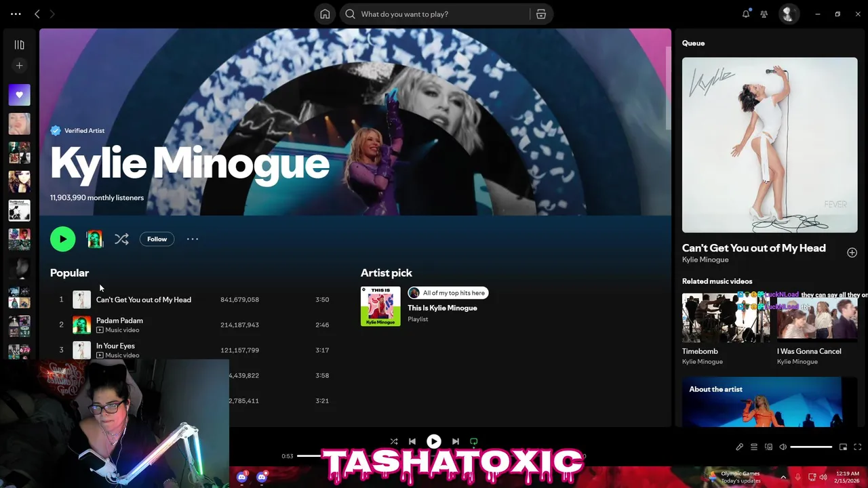This screenshot has height=488, width=868.
Task: Play Kylie Minogue with the green button
Action: pos(62,239)
